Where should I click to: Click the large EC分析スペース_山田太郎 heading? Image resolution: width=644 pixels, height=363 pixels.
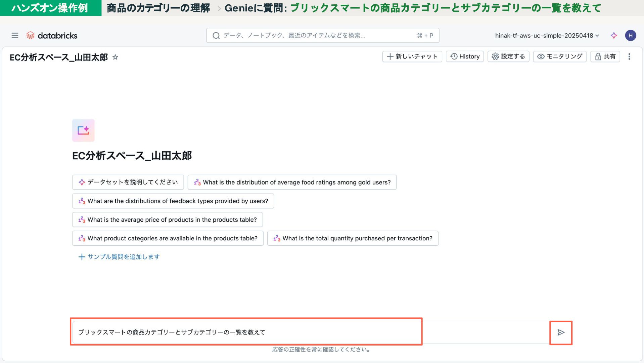coord(132,156)
